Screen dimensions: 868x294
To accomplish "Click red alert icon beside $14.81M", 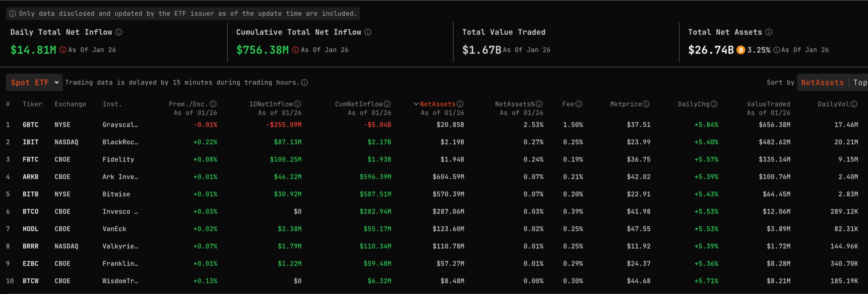I will coord(63,50).
